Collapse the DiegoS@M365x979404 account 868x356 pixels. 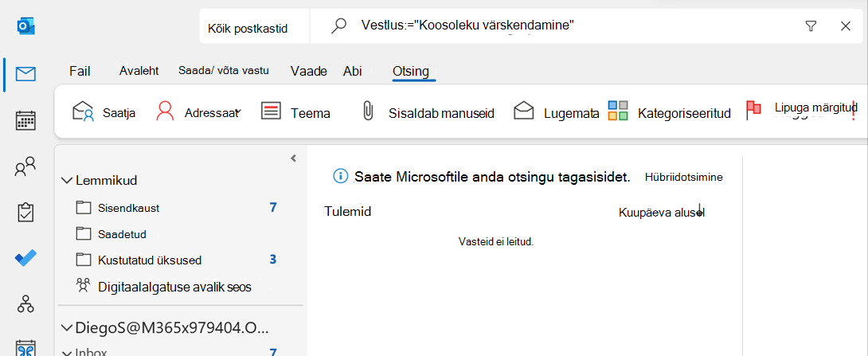(68, 328)
